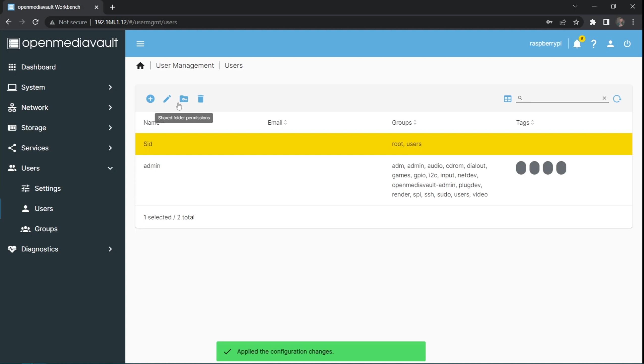Click the edit pencil icon
Image resolution: width=644 pixels, height=364 pixels.
point(167,99)
